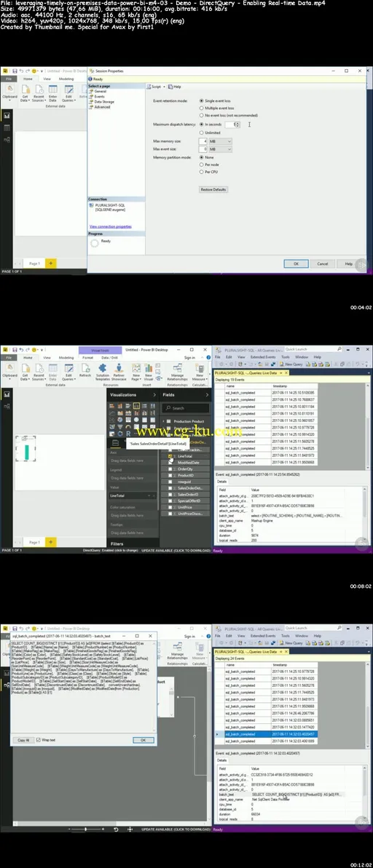Select Advanced page in Session Properties
The height and width of the screenshot is (868, 373).
pyautogui.click(x=101, y=107)
